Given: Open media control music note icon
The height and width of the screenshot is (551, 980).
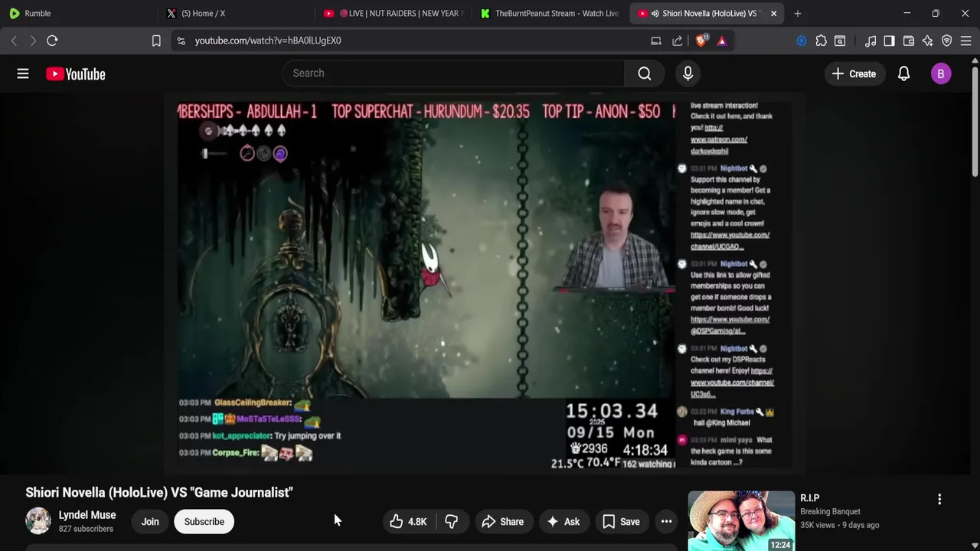Looking at the screenshot, I should coord(871,41).
